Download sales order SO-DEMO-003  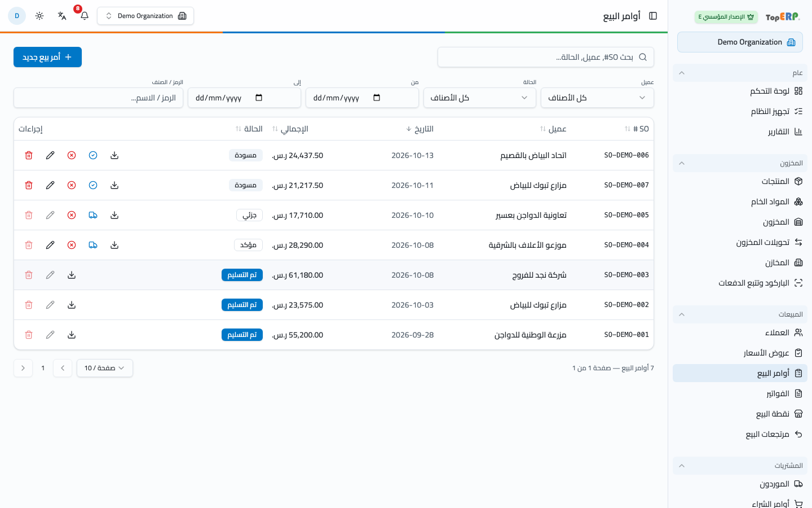tap(72, 275)
